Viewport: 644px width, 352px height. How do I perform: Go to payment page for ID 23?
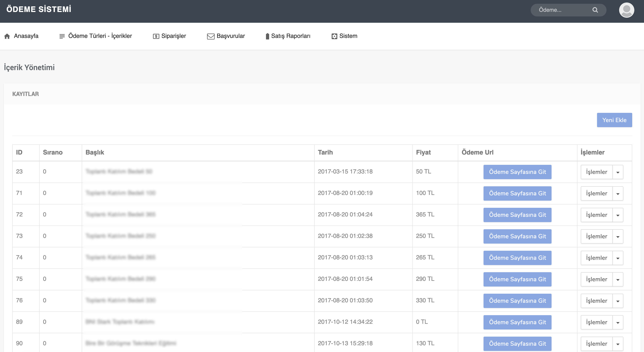click(x=517, y=172)
